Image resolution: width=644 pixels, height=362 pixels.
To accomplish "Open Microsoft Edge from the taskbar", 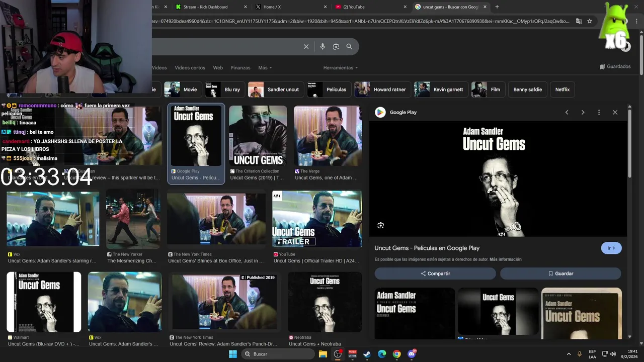I will pyautogui.click(x=382, y=354).
